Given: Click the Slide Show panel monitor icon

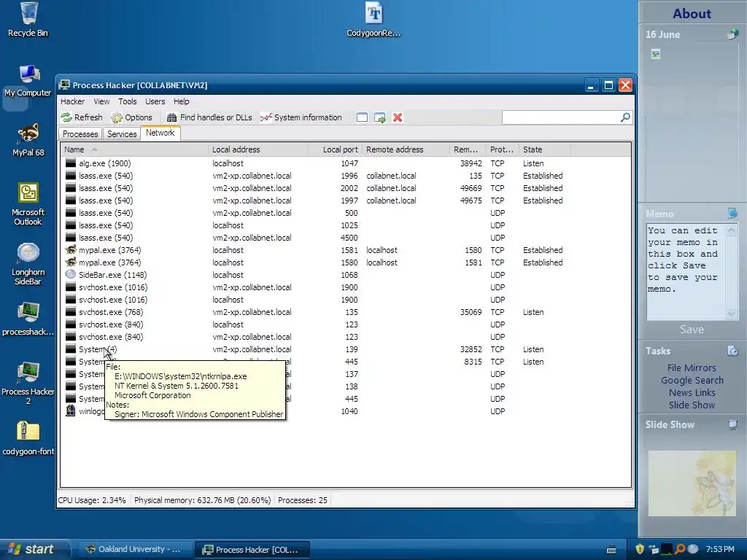Looking at the screenshot, I should (x=732, y=425).
